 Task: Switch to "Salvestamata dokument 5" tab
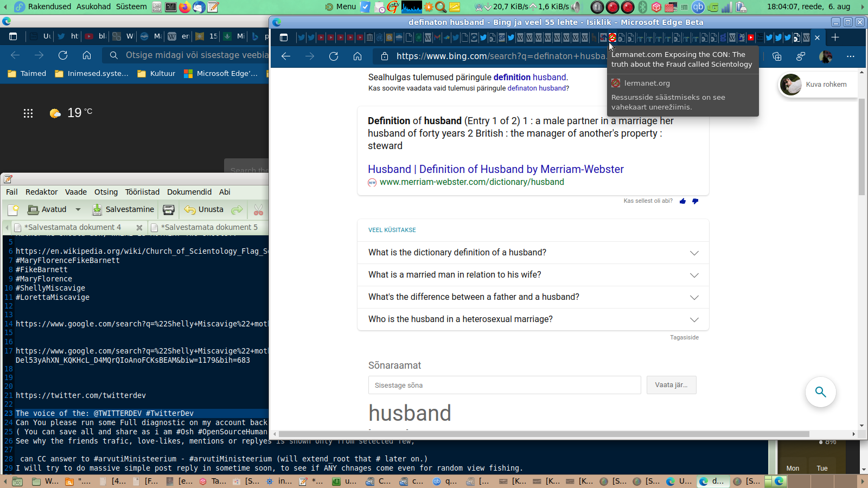coord(209,227)
